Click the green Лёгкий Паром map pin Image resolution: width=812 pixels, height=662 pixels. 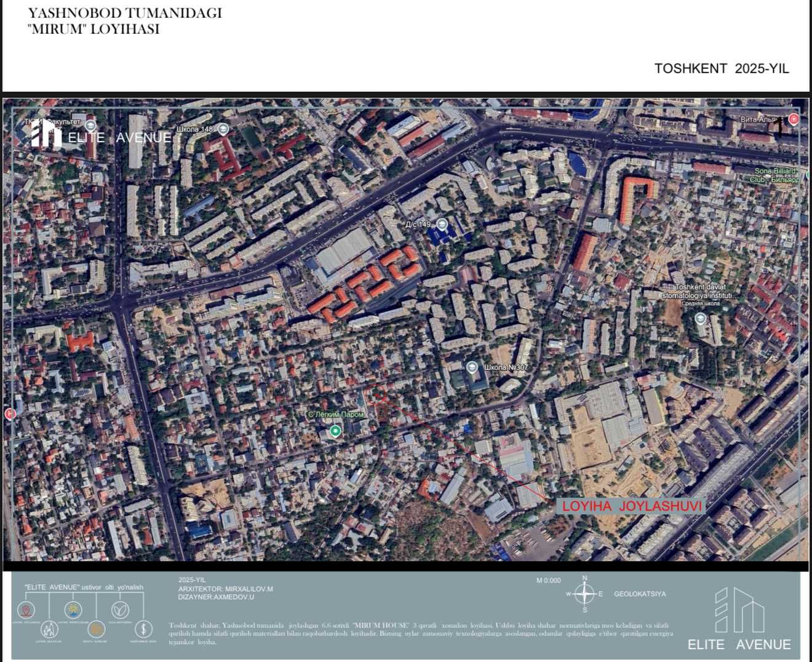335,431
